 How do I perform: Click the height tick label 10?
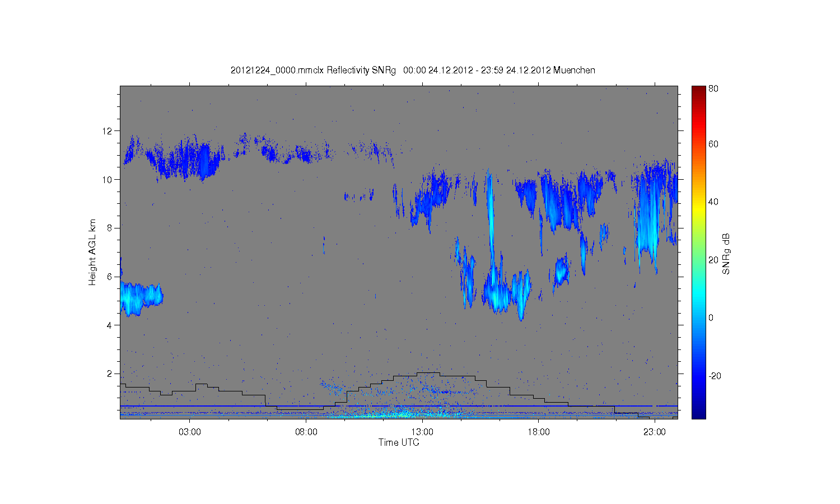(x=107, y=180)
